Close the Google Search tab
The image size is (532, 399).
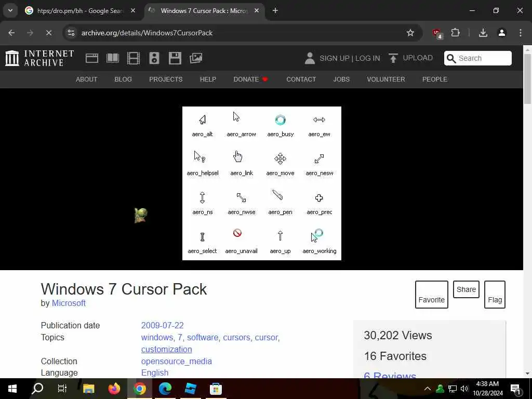pos(133,10)
